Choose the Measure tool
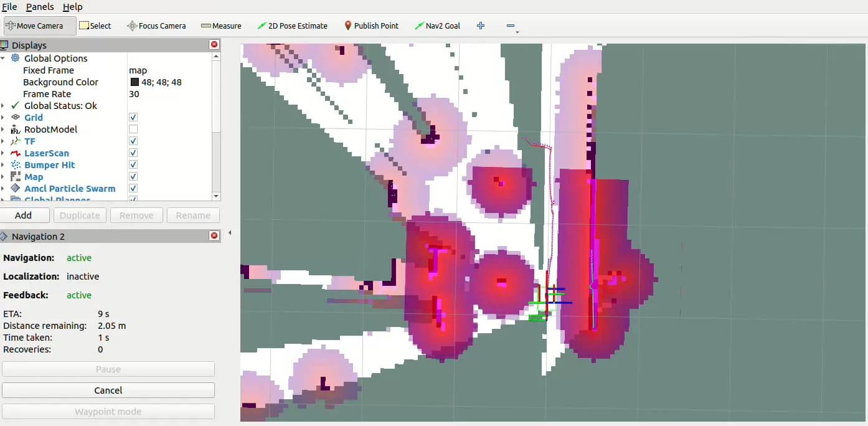 click(221, 26)
